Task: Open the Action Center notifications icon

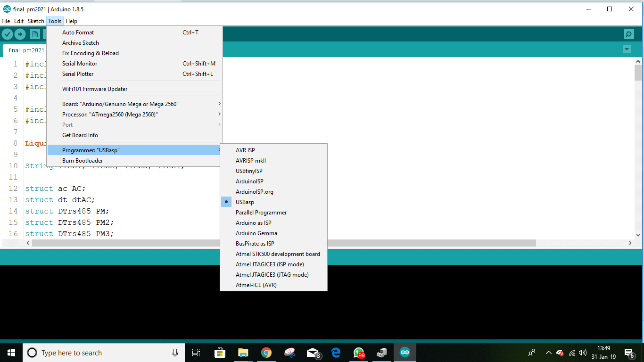Action: tap(629, 353)
